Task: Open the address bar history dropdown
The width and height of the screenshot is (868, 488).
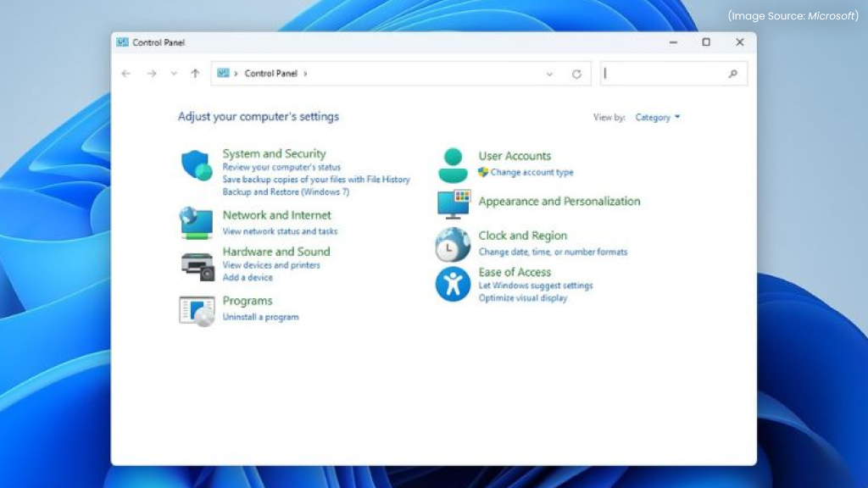Action: coord(549,74)
